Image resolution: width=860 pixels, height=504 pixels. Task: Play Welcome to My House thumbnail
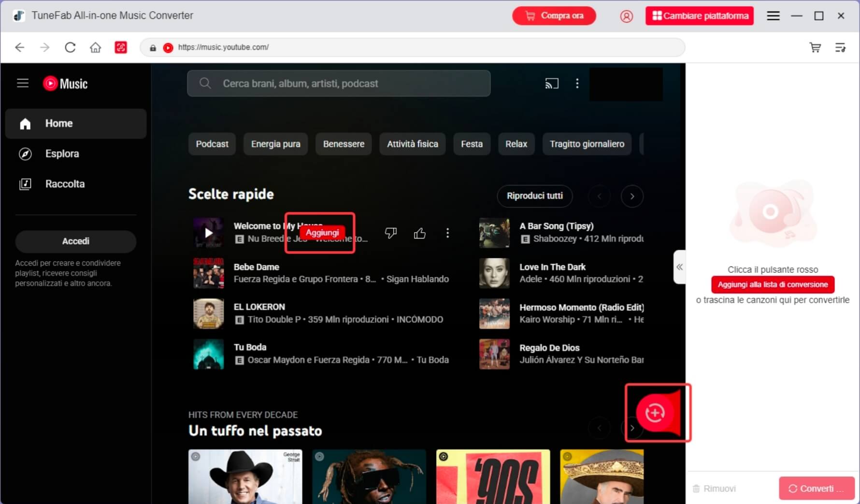[208, 233]
